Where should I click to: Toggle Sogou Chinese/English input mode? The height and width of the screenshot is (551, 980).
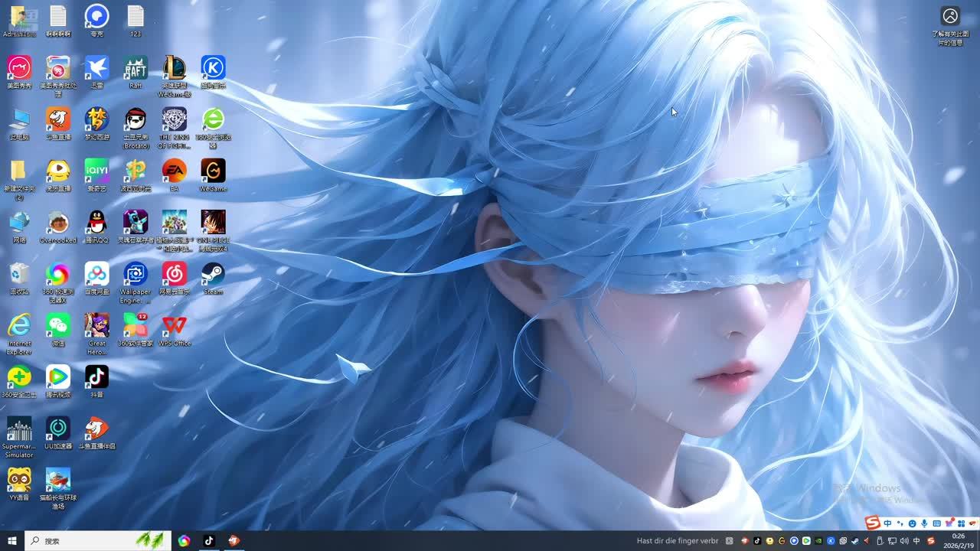(x=887, y=523)
